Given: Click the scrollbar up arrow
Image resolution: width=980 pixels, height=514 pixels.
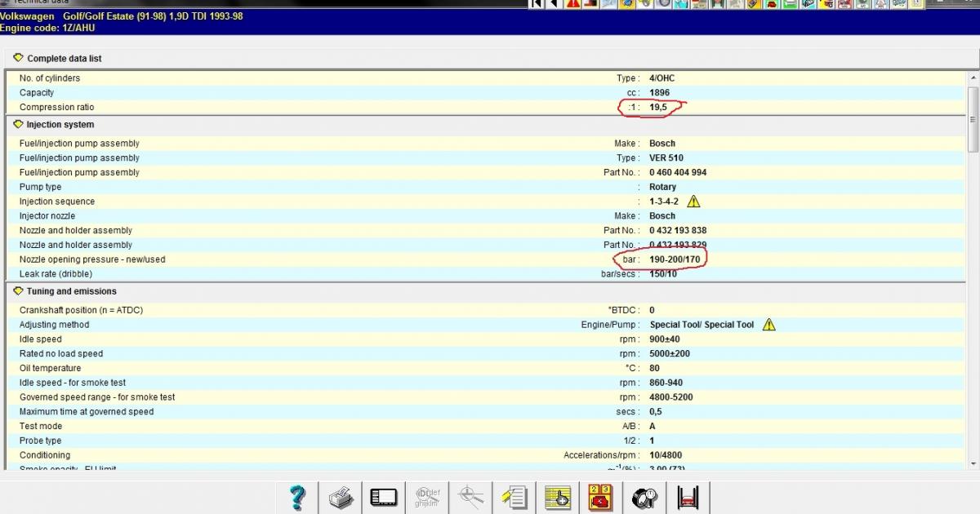Looking at the screenshot, I should (973, 78).
